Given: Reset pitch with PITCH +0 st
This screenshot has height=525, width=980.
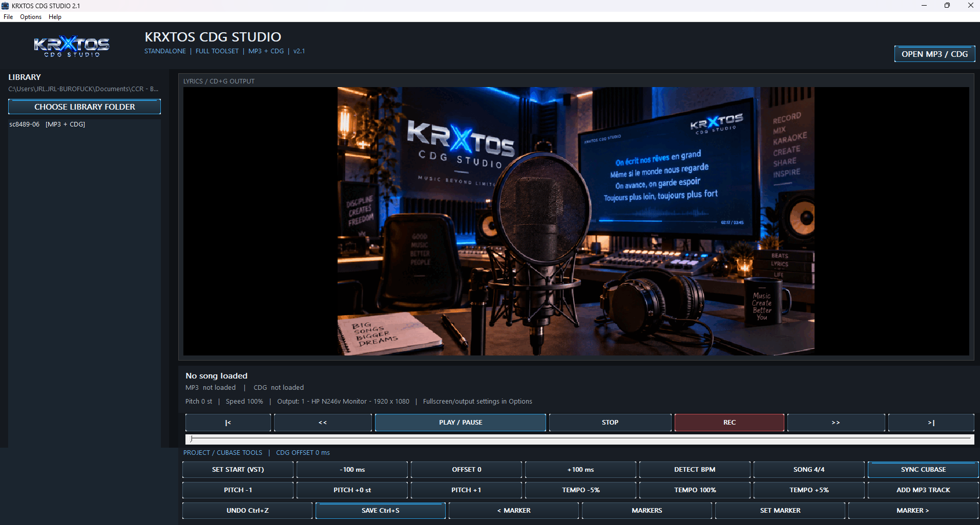Looking at the screenshot, I should point(352,490).
